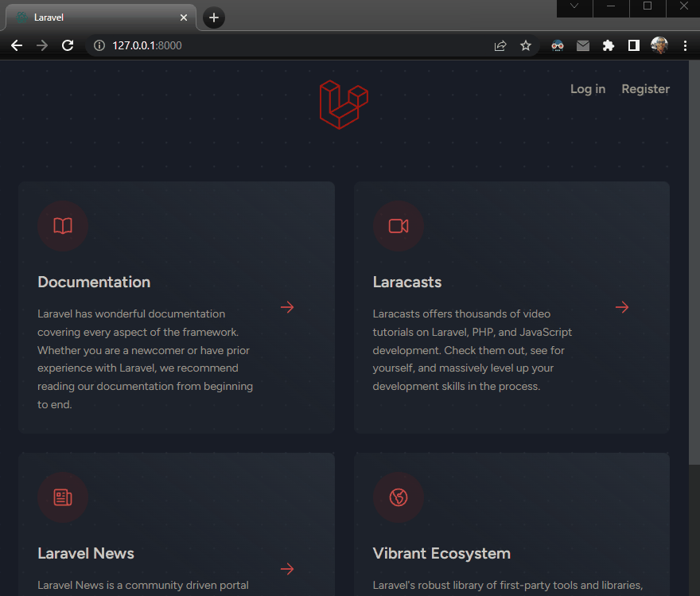
Task: Open the user profile avatar
Action: pyautogui.click(x=659, y=45)
